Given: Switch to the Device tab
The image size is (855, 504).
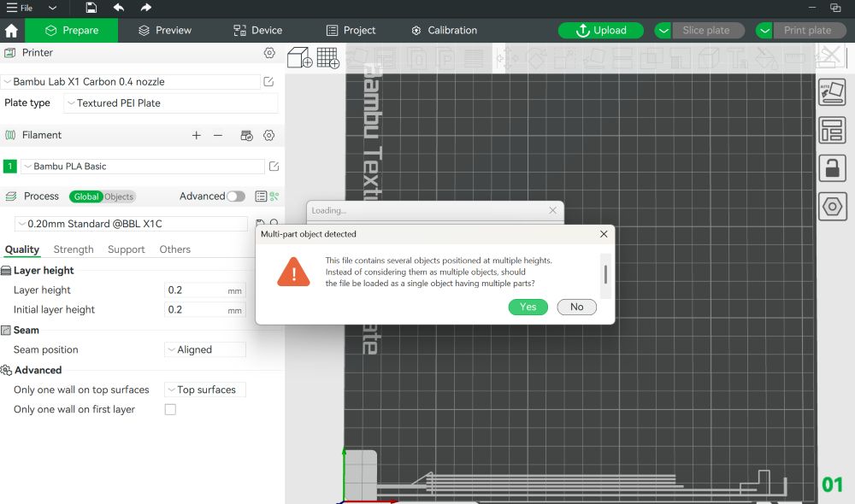Looking at the screenshot, I should 257,31.
